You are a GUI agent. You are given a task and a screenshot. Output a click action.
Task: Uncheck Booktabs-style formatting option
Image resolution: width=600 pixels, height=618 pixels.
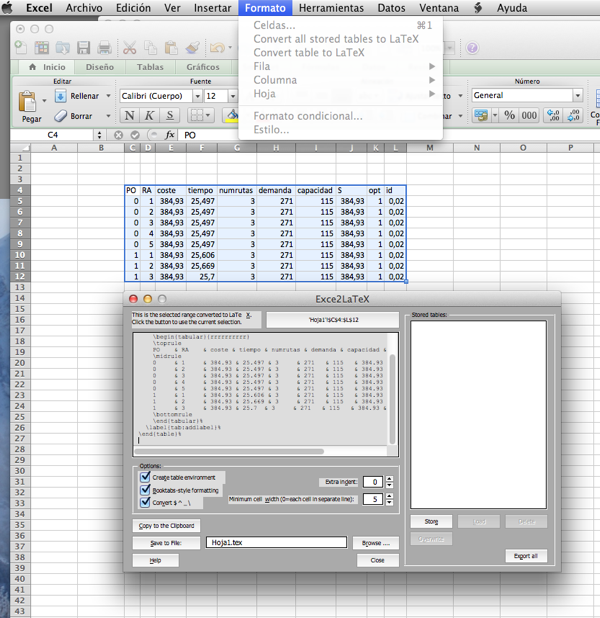tap(145, 490)
